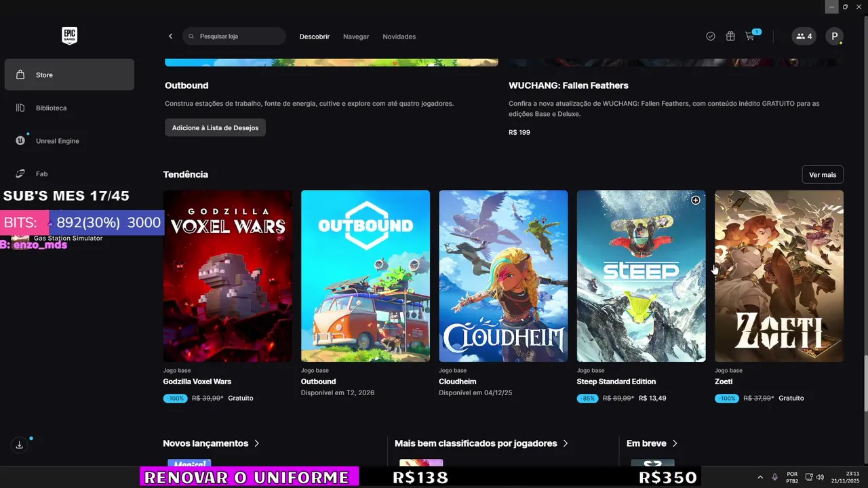Click Disponível em T2, 2026 text
The width and height of the screenshot is (868, 488).
tap(338, 392)
